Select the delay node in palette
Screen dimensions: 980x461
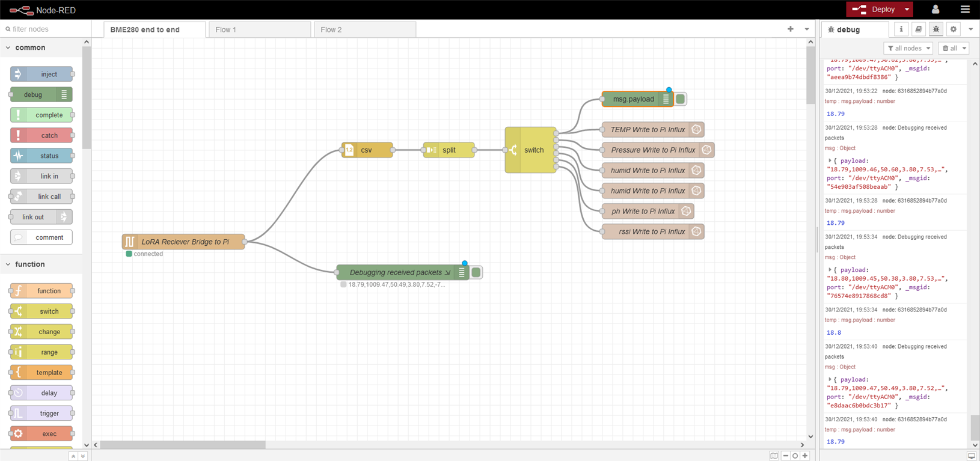click(x=41, y=393)
